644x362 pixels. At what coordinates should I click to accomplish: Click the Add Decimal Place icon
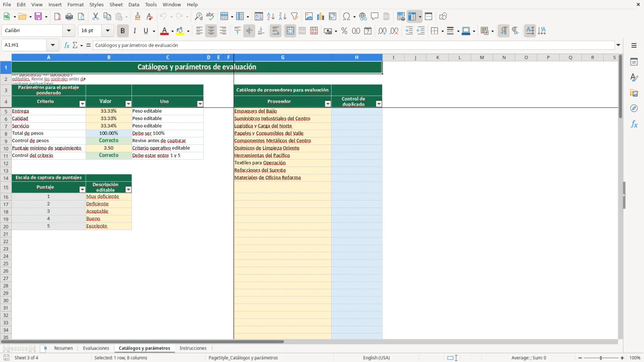[x=382, y=31]
